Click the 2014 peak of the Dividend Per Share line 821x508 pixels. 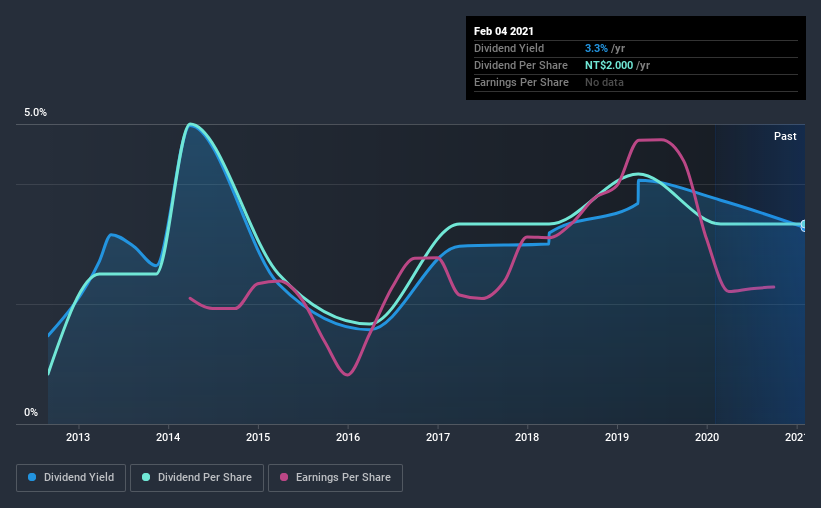tap(191, 124)
